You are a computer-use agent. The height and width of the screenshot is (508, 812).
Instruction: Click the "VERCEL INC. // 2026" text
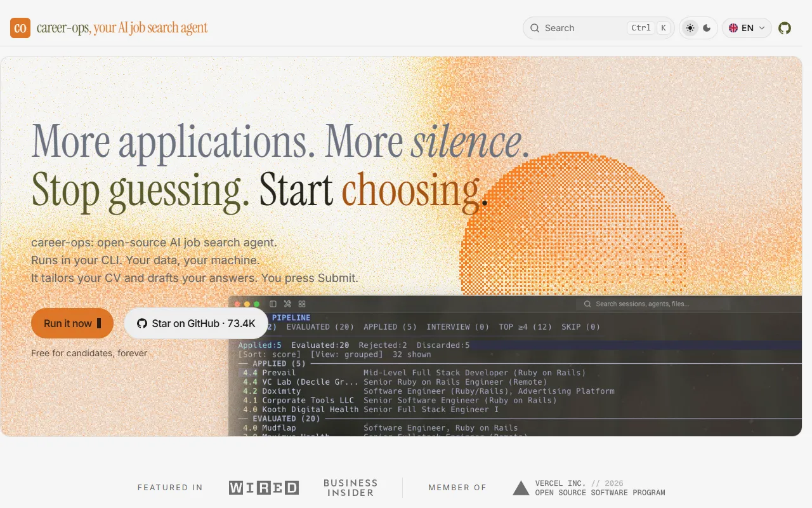tap(579, 483)
